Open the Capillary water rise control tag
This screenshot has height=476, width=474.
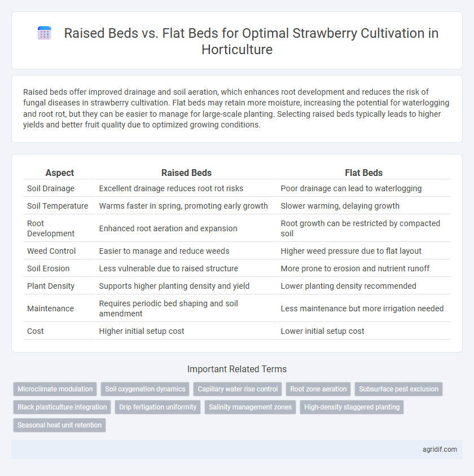[x=238, y=389]
